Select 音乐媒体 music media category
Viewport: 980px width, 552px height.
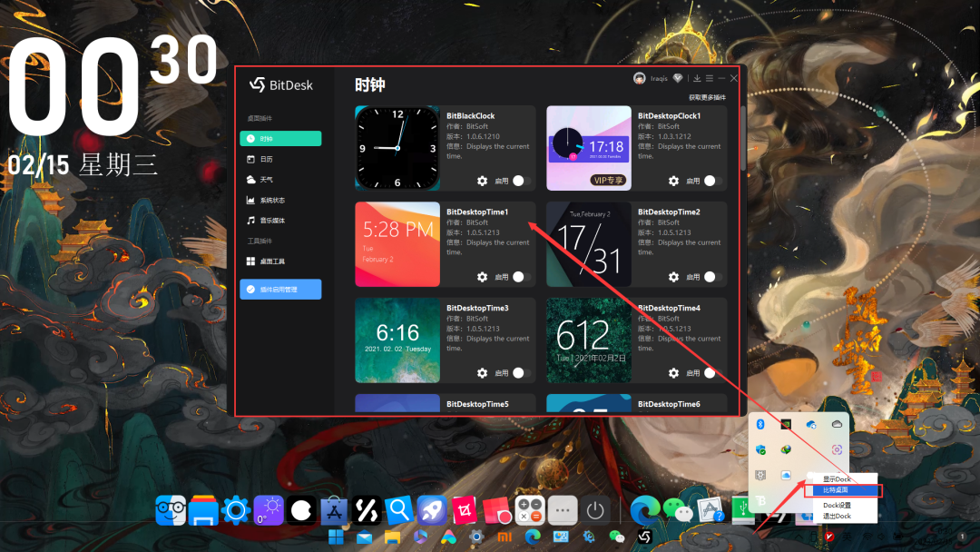click(271, 221)
